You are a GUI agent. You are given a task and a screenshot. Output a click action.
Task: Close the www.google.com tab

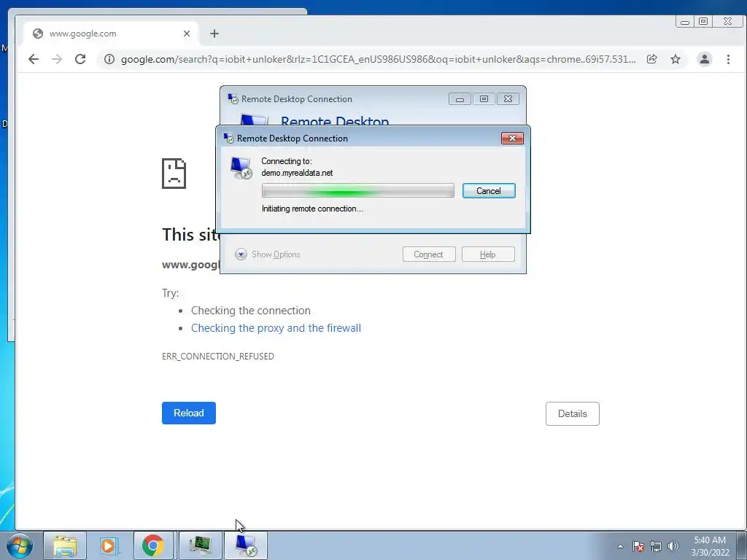pos(187,34)
